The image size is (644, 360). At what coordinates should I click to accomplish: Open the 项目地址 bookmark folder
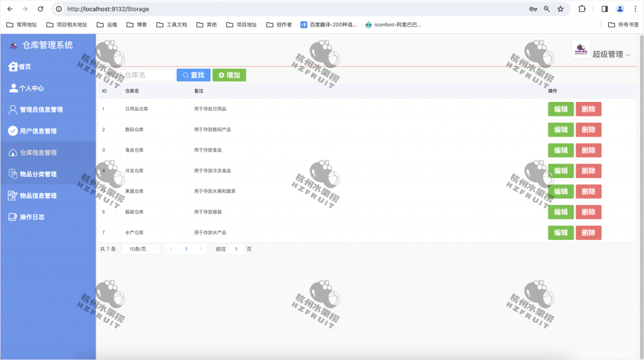pyautogui.click(x=241, y=25)
